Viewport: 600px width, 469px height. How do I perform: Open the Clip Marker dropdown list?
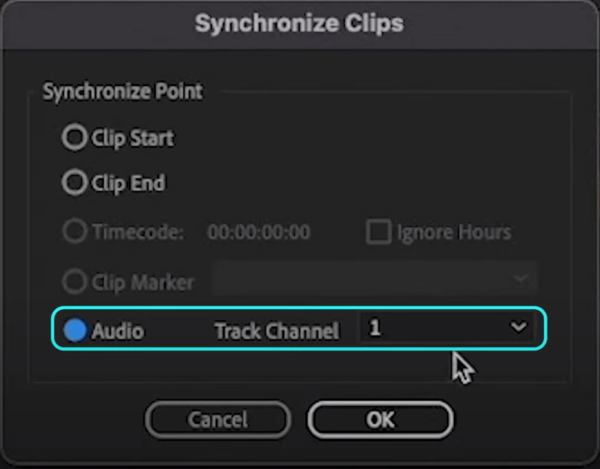coord(375,278)
